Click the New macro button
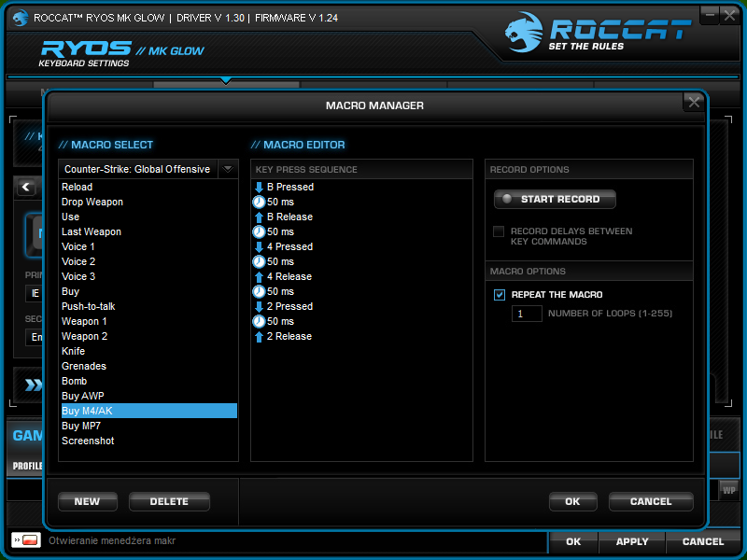 (x=87, y=501)
